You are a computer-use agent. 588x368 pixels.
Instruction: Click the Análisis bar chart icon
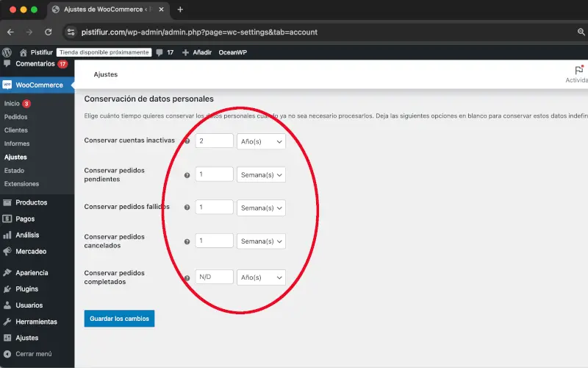point(7,235)
